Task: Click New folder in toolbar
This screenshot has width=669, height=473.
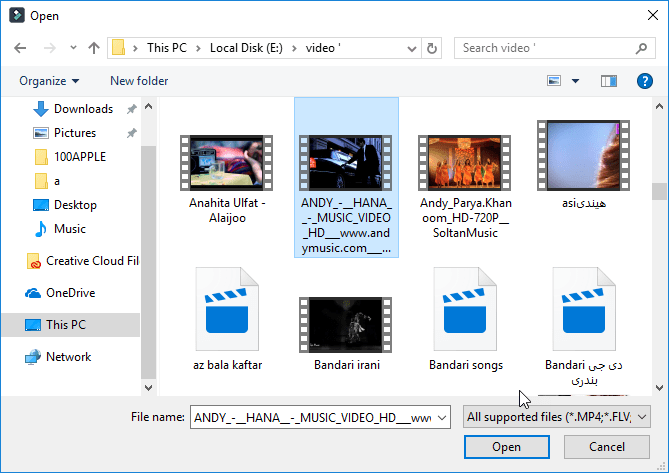Action: (x=139, y=81)
